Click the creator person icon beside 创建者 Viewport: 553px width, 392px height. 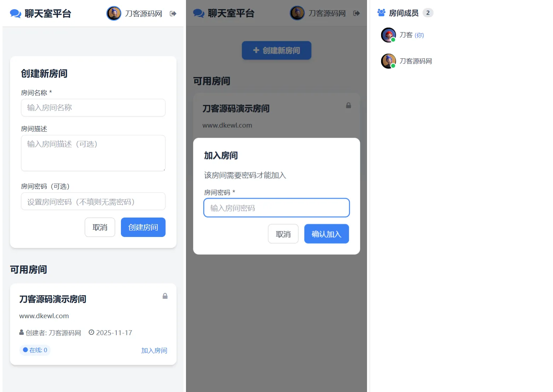click(22, 332)
